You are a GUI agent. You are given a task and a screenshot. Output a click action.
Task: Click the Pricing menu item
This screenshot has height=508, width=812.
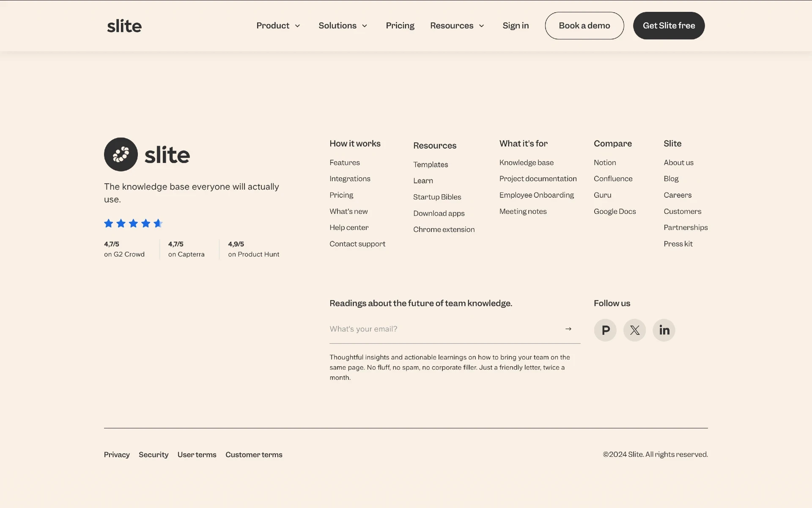400,26
